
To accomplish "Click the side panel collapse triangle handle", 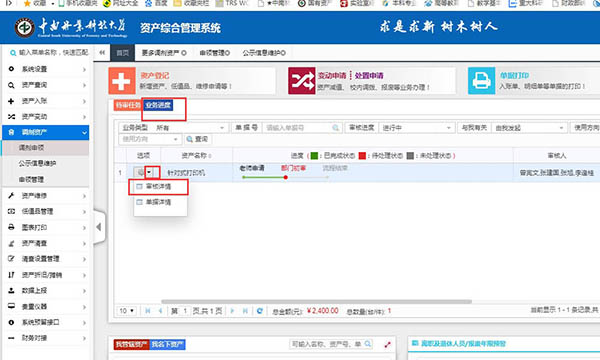I will tap(99, 227).
